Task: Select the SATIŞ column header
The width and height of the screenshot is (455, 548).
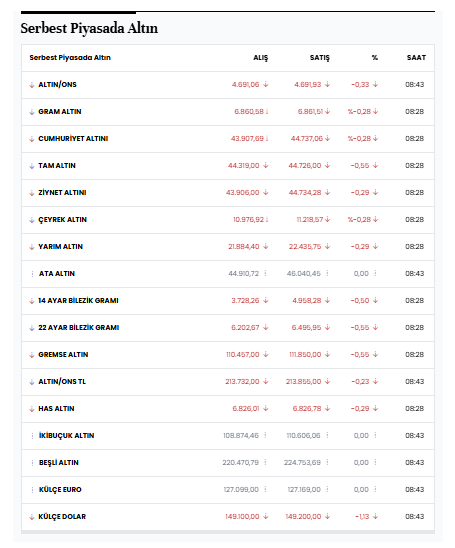Action: click(320, 58)
